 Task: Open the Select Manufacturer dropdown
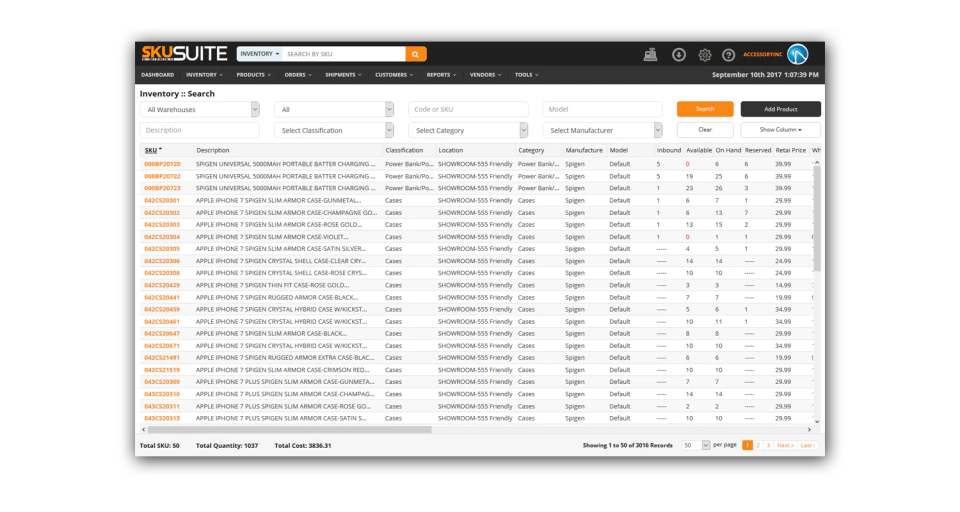click(602, 130)
